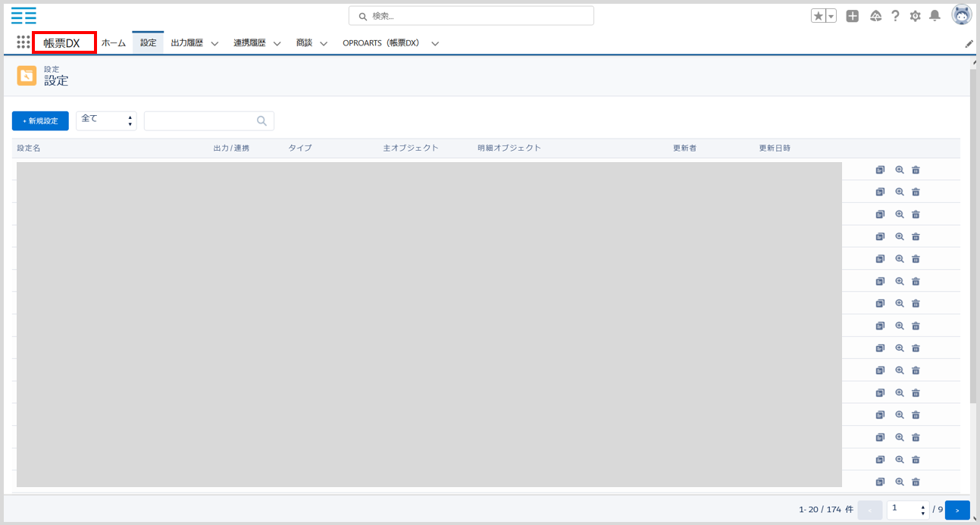Viewport: 980px width, 525px height.
Task: Open the Trailhead guidance icon in the header
Action: click(875, 16)
